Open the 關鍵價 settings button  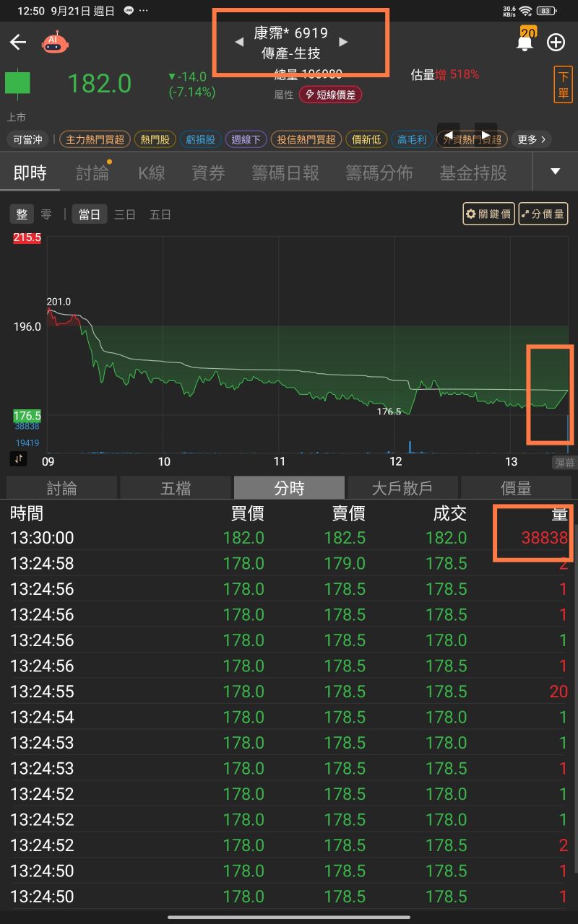(x=489, y=214)
